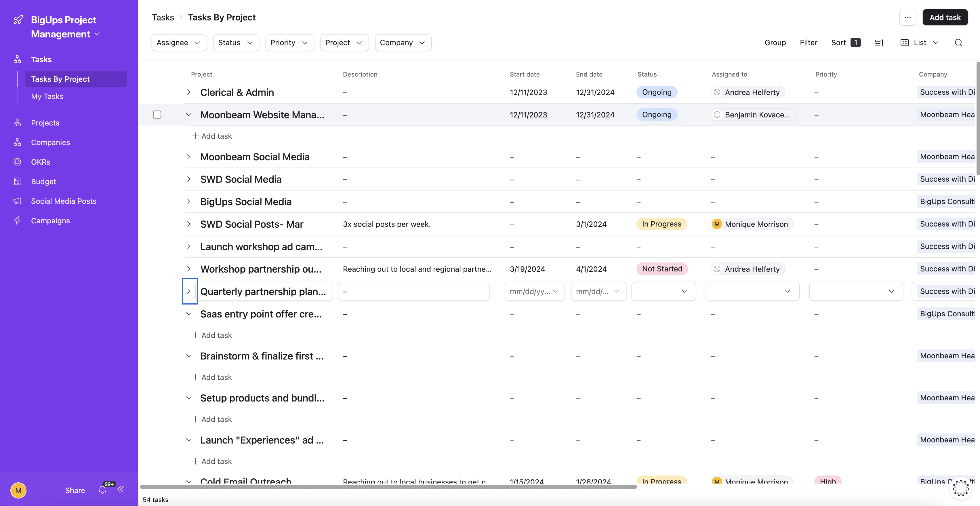This screenshot has height=506, width=980.
Task: Click the OKRs target icon
Action: click(17, 162)
